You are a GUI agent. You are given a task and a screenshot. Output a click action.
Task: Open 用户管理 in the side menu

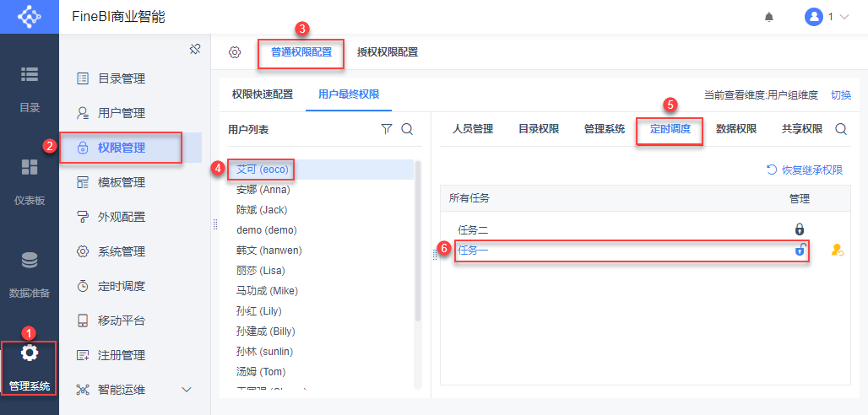coord(122,113)
